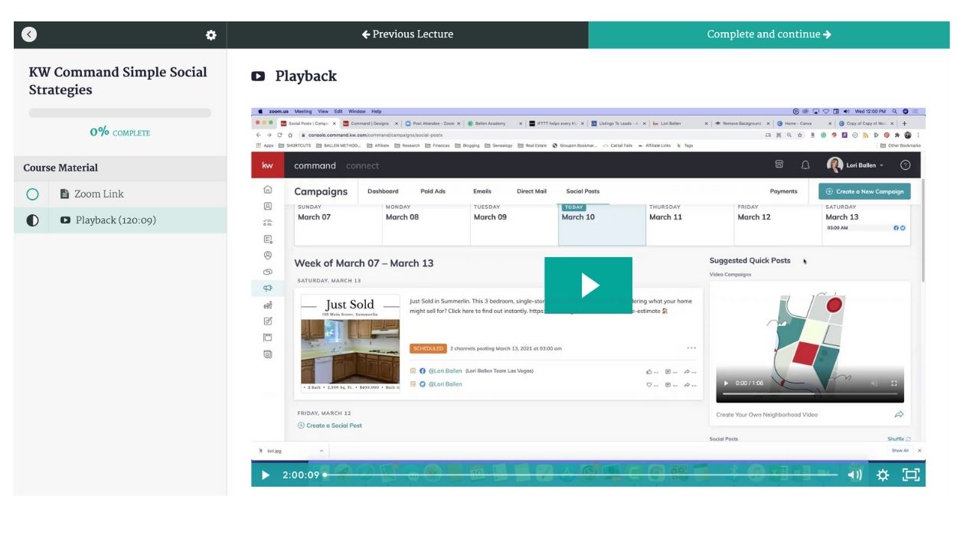Image resolution: width=980 pixels, height=551 pixels.
Task: Open the Reports chart icon in the Command sidebar
Action: click(267, 305)
